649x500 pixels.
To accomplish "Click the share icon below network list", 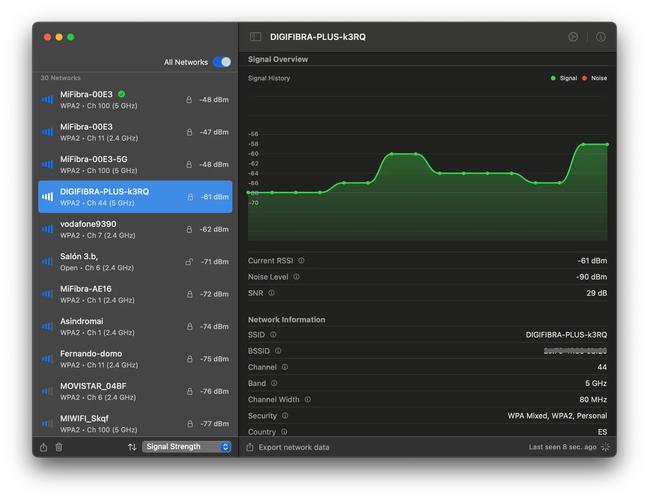I will coord(44,447).
